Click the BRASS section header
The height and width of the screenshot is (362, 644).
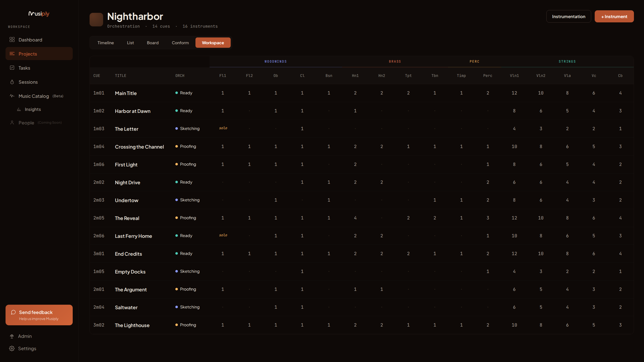[x=395, y=62]
